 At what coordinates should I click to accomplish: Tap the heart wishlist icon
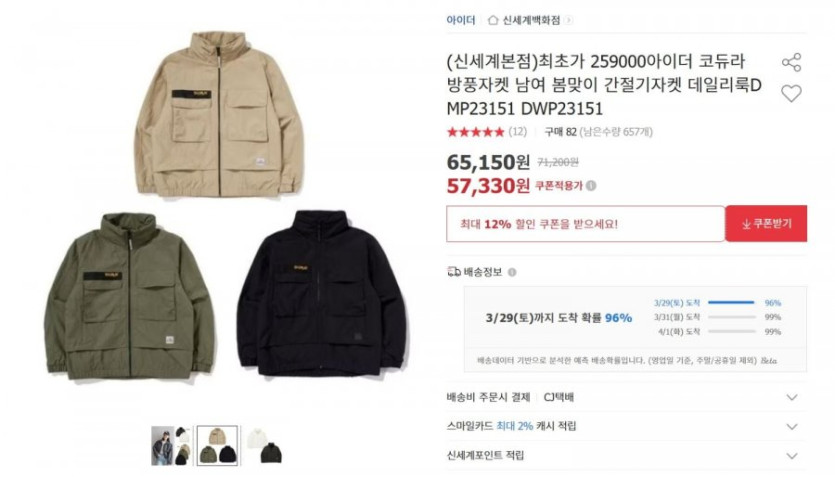(791, 93)
